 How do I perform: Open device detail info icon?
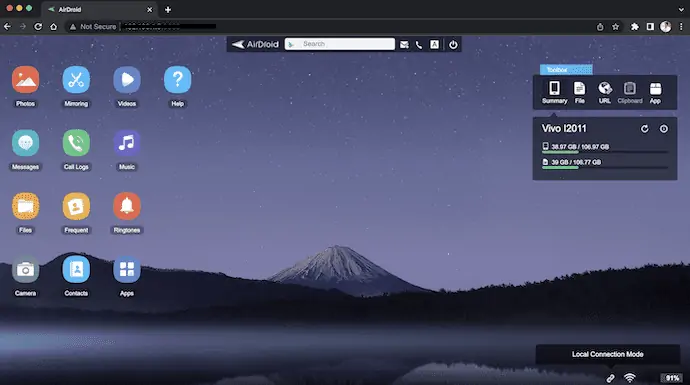[x=664, y=129]
